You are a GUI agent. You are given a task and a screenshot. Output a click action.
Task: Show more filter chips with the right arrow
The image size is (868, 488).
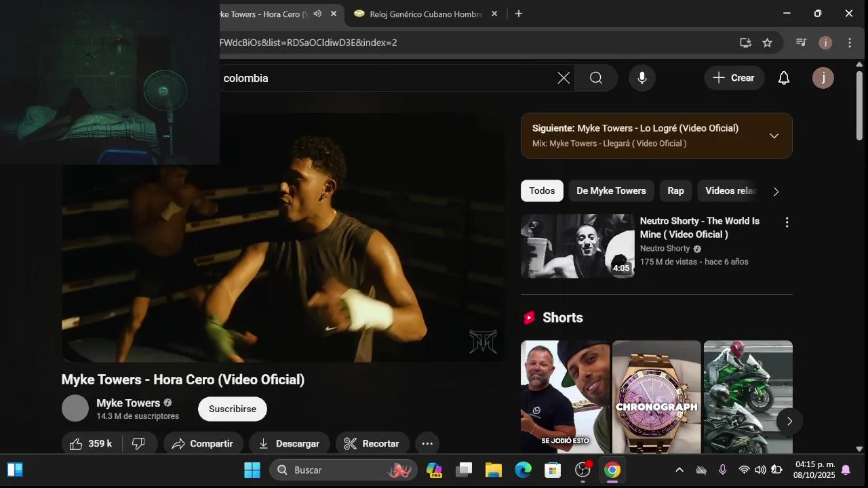tap(776, 191)
